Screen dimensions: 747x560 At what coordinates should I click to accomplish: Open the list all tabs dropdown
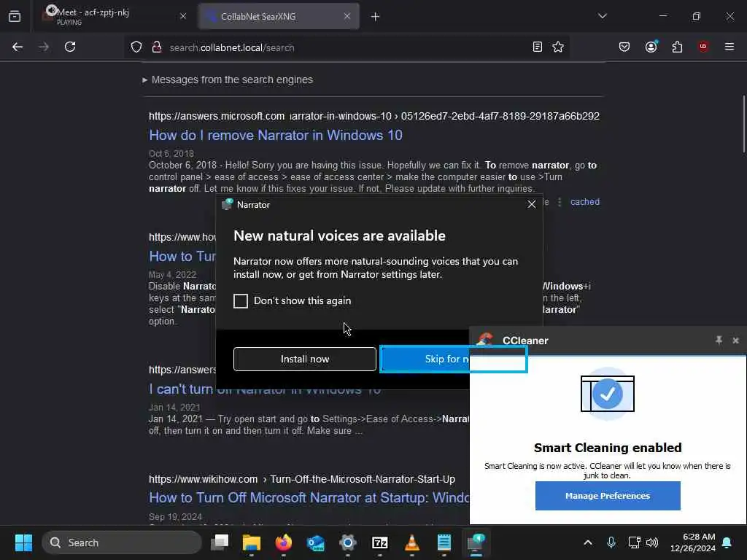click(x=602, y=16)
